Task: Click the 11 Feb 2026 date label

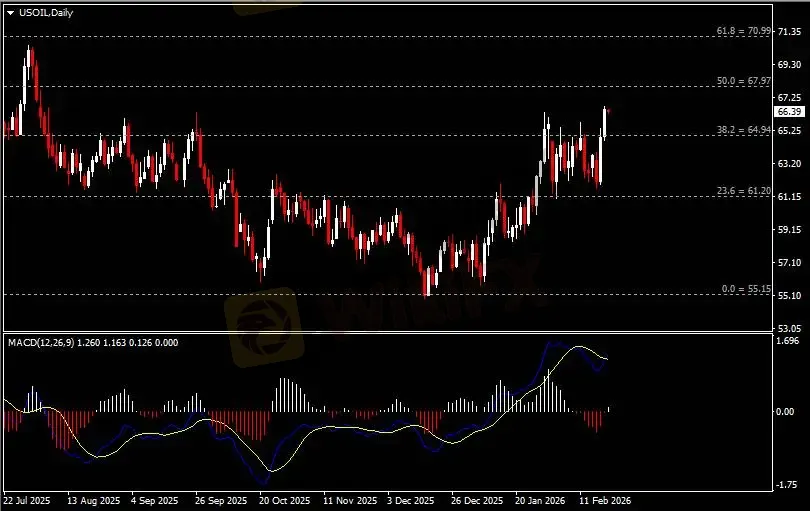Action: coord(606,499)
